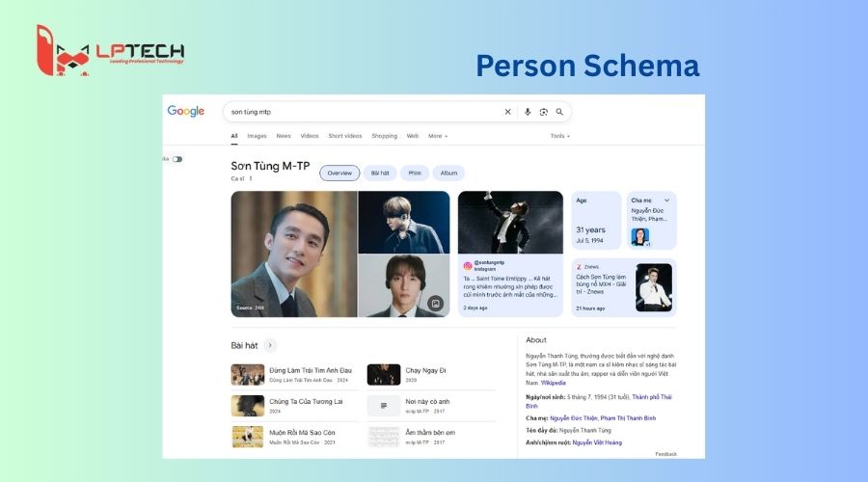Image resolution: width=868 pixels, height=482 pixels.
Task: Open the large portrait photo sourced from 24H
Action: (294, 254)
